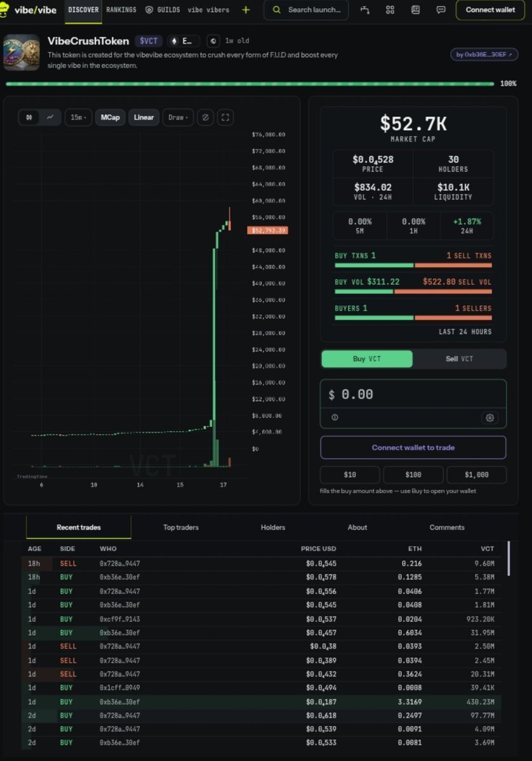Click the $VCT ticker badge

point(149,41)
